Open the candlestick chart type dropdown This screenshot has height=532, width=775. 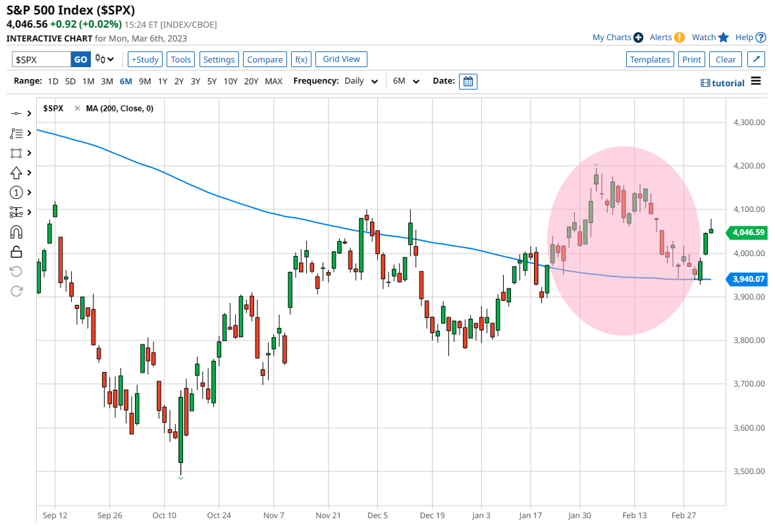[x=105, y=59]
